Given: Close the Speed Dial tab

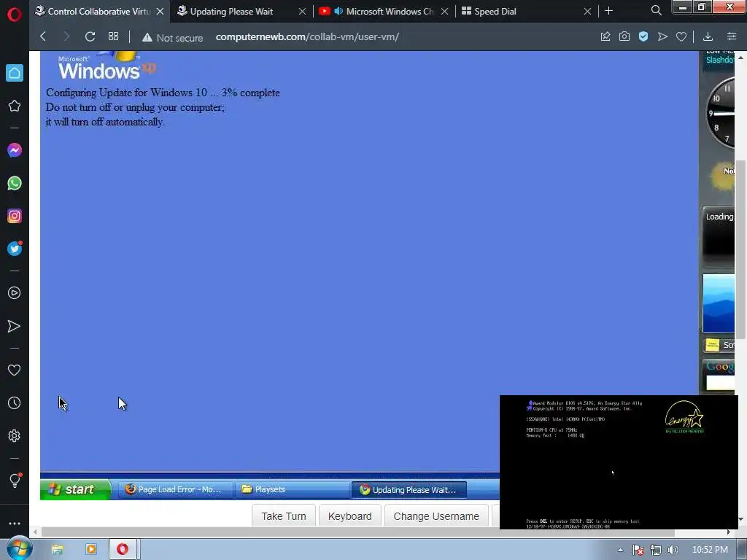Looking at the screenshot, I should (587, 11).
